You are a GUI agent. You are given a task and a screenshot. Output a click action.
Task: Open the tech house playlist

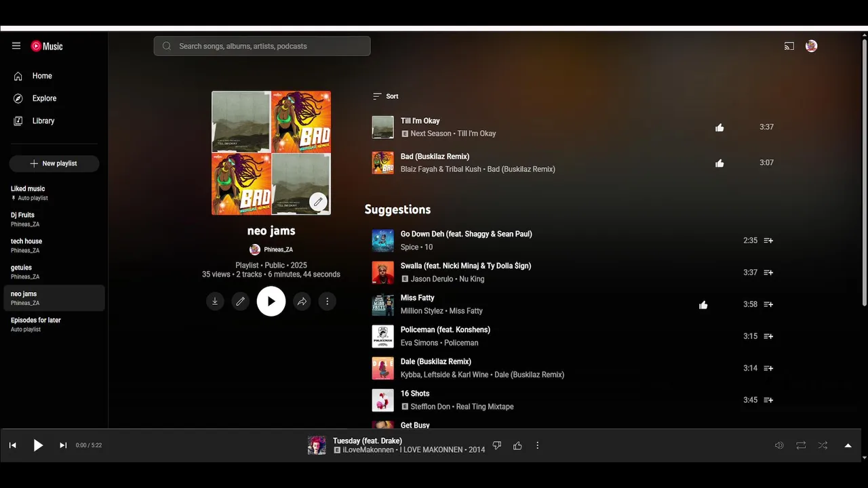click(x=54, y=245)
